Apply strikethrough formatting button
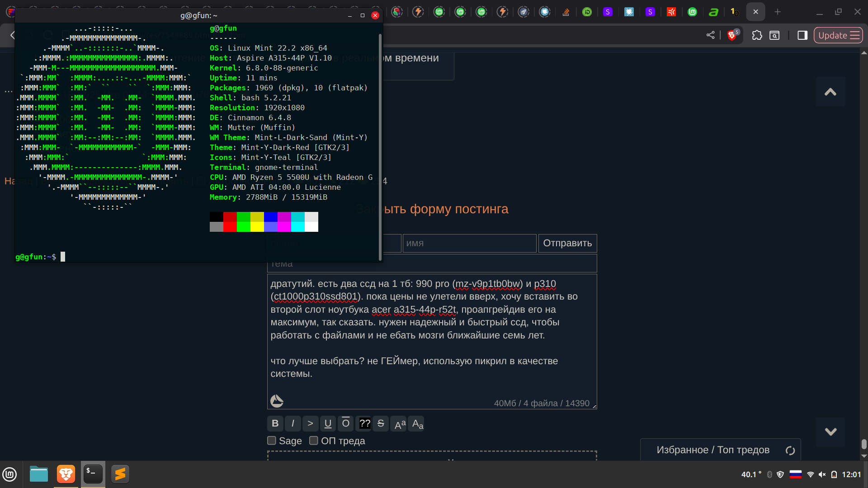This screenshot has height=488, width=868. pyautogui.click(x=381, y=423)
